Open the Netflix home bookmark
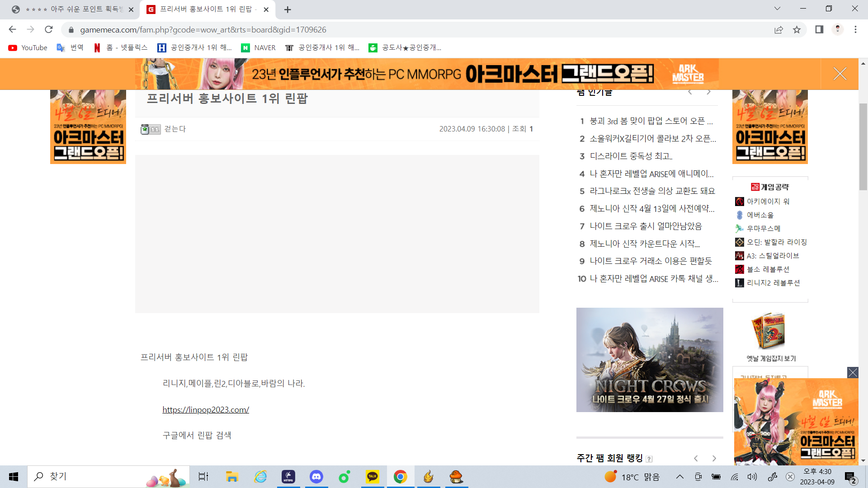868x488 pixels. 121,48
